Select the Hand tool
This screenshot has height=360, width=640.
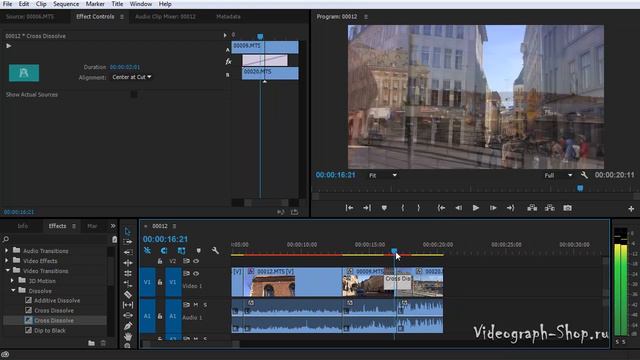click(x=127, y=336)
